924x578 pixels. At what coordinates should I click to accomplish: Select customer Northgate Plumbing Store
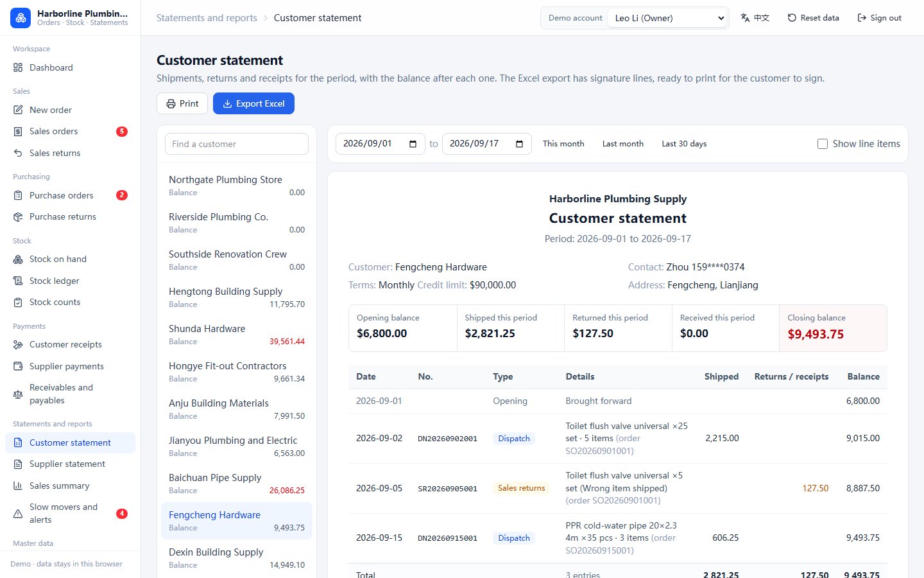click(237, 186)
